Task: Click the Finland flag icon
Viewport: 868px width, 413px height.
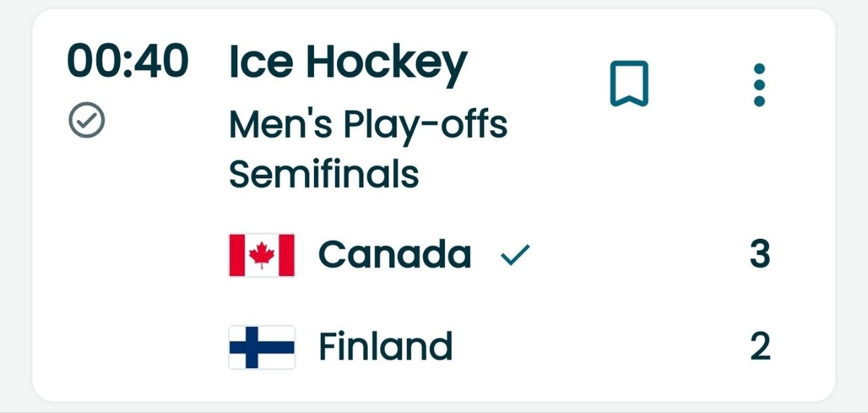Action: (x=261, y=347)
